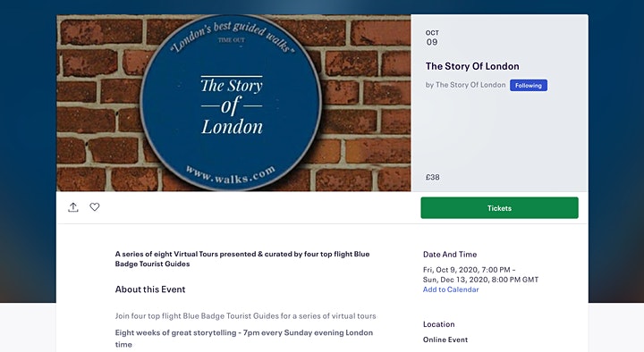Viewport: 644px width, 352px height.
Task: Select The Story Of London event title
Action: (472, 66)
